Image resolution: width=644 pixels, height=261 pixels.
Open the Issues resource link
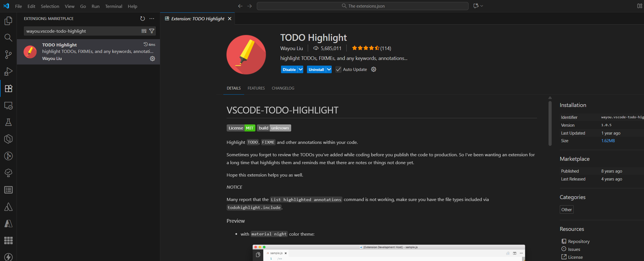(x=574, y=249)
